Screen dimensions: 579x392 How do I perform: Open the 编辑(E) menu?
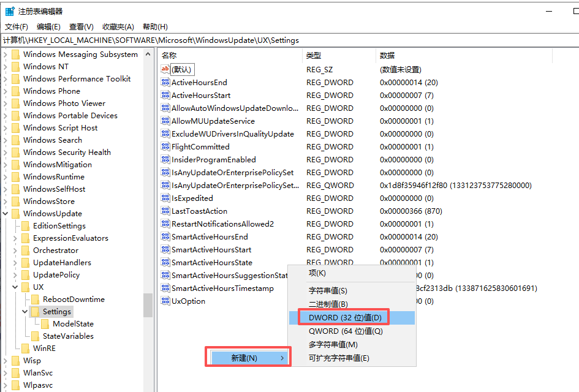click(49, 26)
